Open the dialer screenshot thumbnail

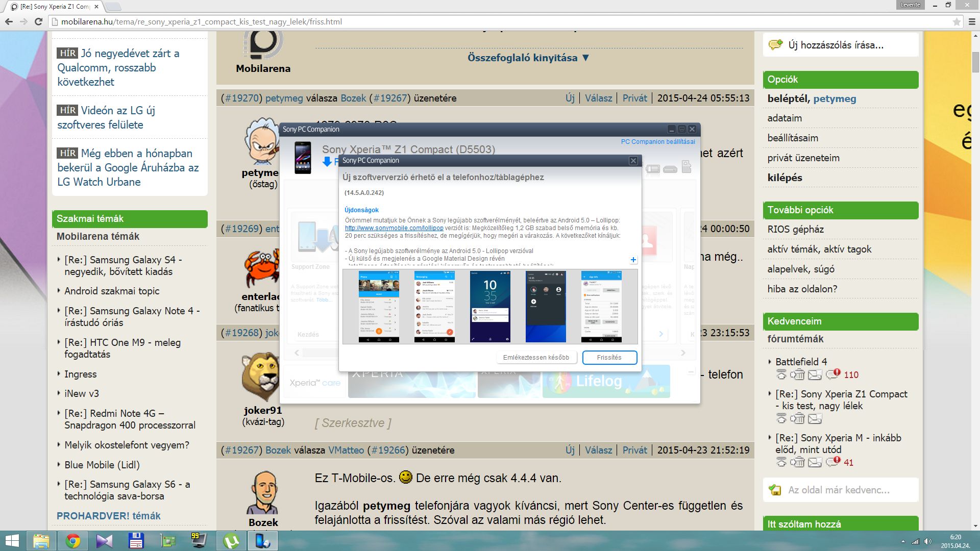click(379, 306)
